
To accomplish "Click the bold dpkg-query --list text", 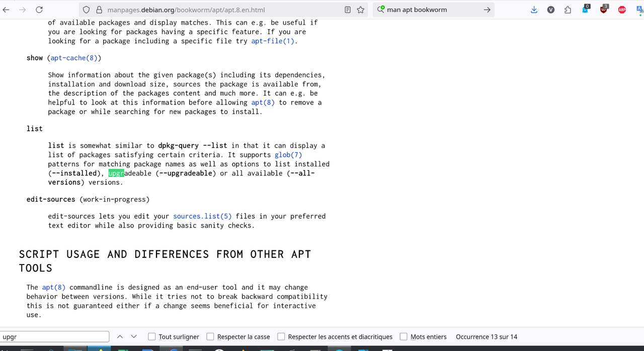I will pos(193,145).
